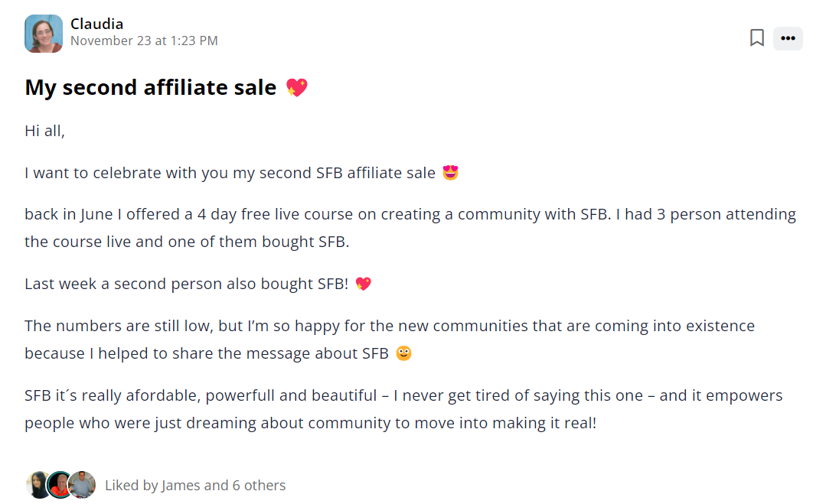Click the sentence 'I want to celebrate with you'
Image resolution: width=826 pixels, height=504 pixels.
pyautogui.click(x=230, y=173)
